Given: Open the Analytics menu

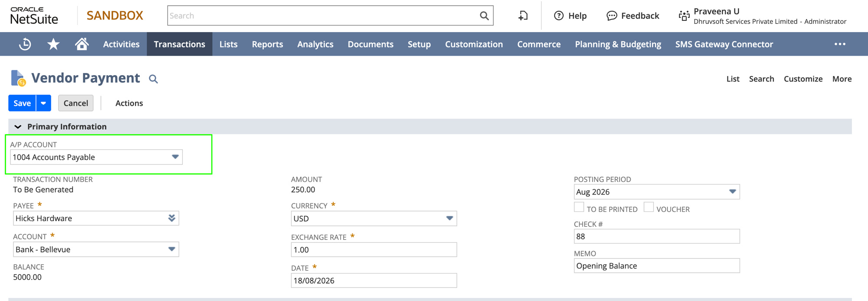Looking at the screenshot, I should 315,44.
